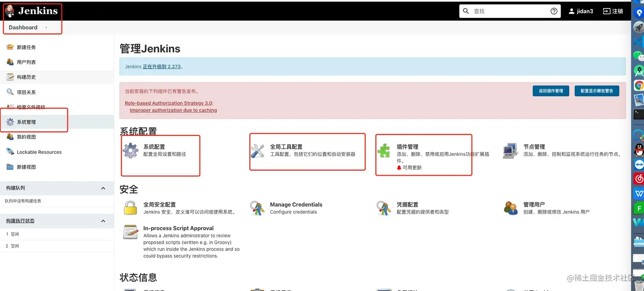Viewport: 644px width, 291px height.
Task: Open Terminal from the dock
Action: (638, 114)
